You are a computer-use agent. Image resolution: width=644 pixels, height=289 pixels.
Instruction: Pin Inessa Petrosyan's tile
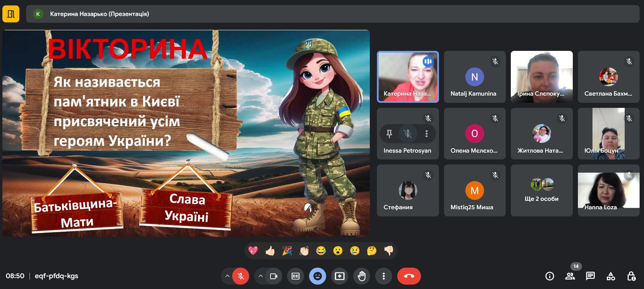click(x=389, y=134)
